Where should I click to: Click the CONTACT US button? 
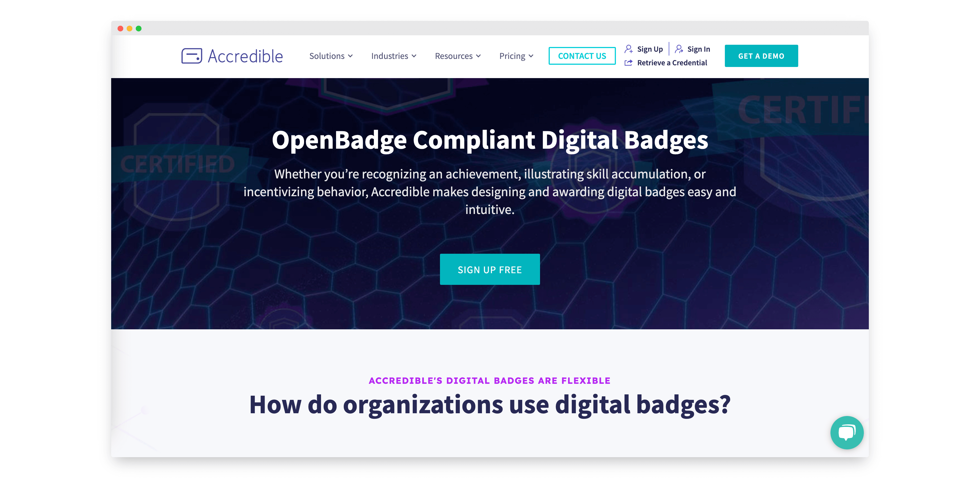[582, 56]
